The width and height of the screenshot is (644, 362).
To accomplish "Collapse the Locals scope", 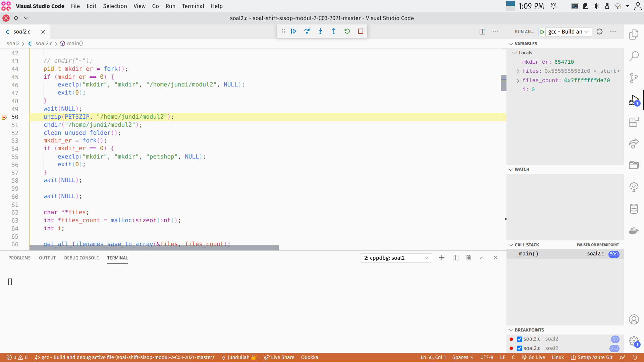I will pyautogui.click(x=514, y=53).
